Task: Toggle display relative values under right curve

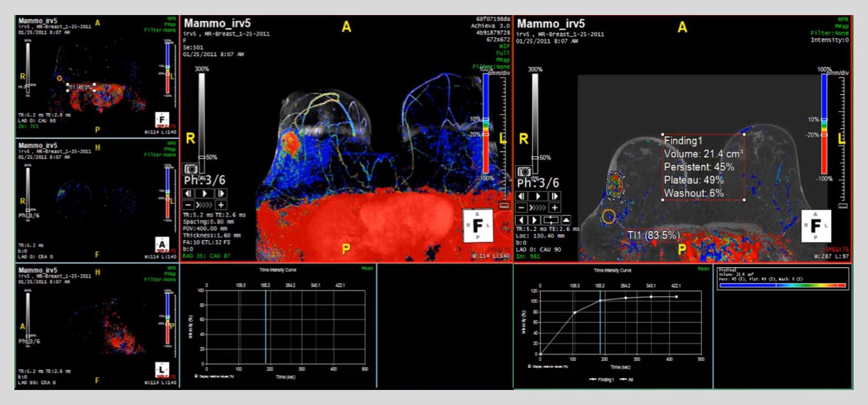Action: (530, 366)
